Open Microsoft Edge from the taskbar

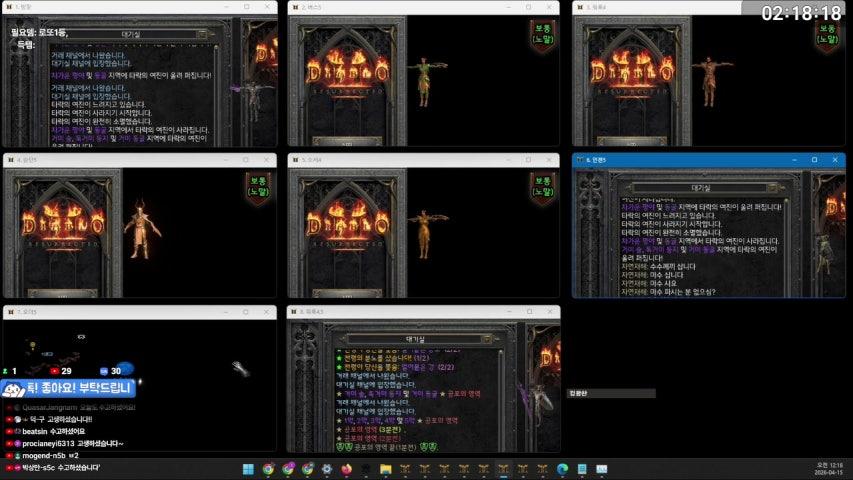point(562,469)
